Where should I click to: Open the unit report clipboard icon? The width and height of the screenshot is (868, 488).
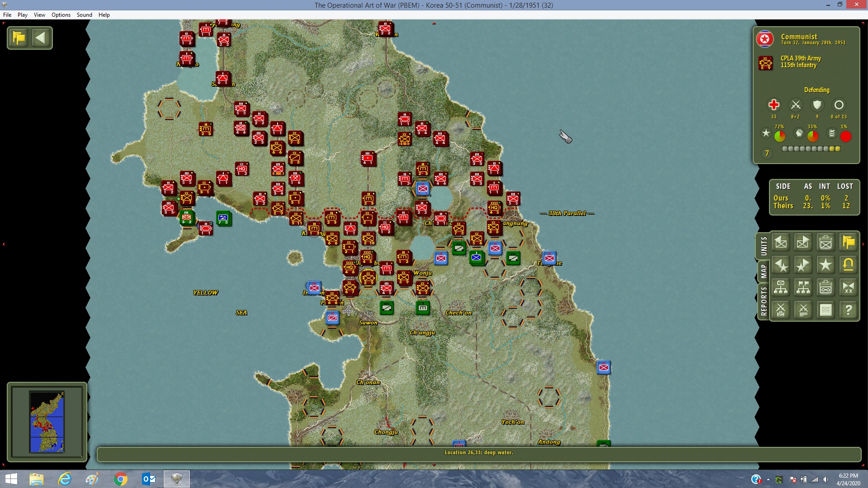pos(826,243)
